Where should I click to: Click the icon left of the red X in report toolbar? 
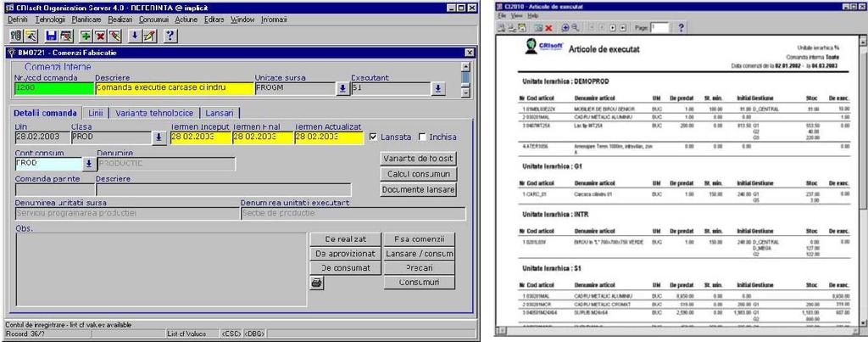tap(537, 27)
